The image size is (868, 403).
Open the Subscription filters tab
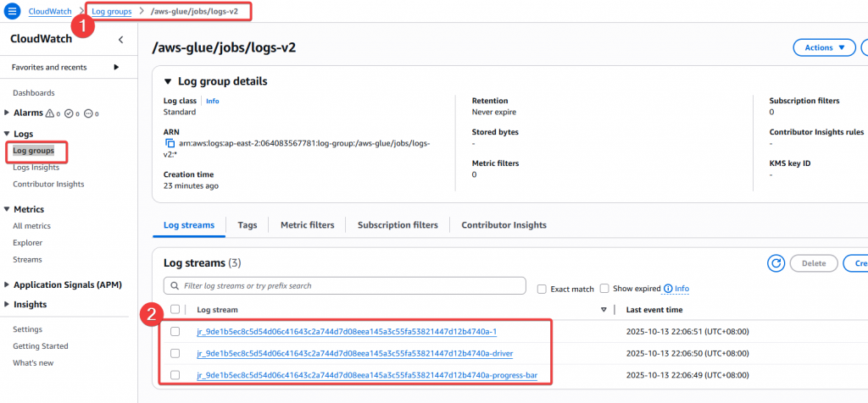[x=398, y=225]
